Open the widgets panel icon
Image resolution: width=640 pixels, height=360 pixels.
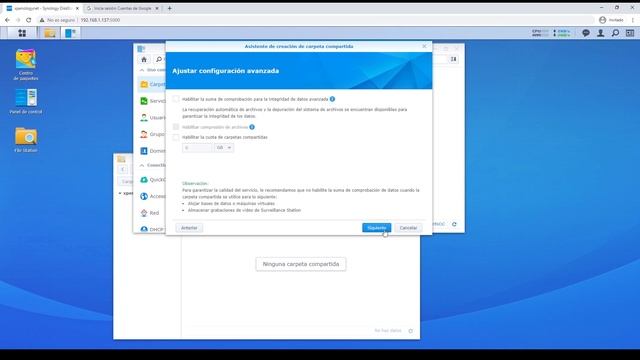tap(630, 33)
